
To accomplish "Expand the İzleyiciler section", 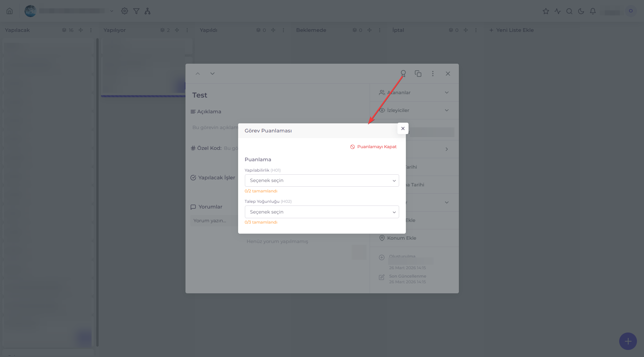I will pos(414,110).
